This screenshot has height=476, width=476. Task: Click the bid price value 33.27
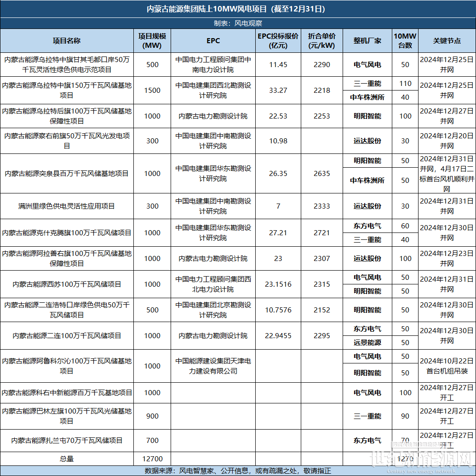(x=278, y=90)
